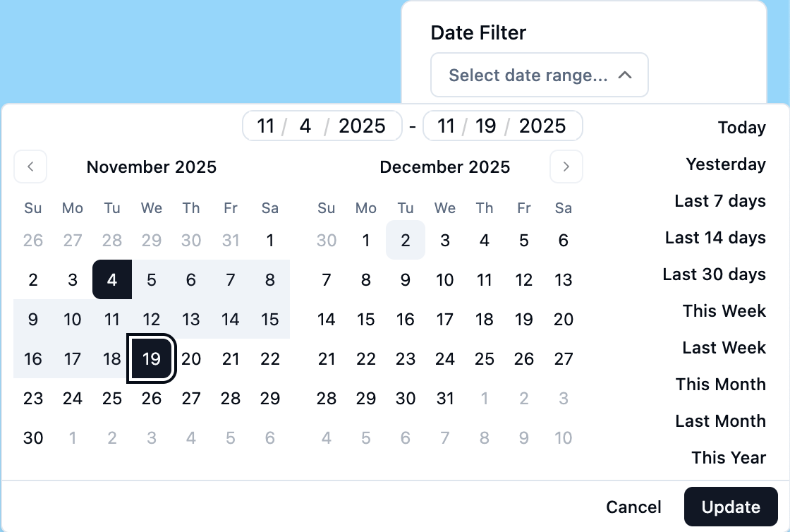Pick December 2 in the right calendar
The image size is (790, 532).
click(x=406, y=240)
